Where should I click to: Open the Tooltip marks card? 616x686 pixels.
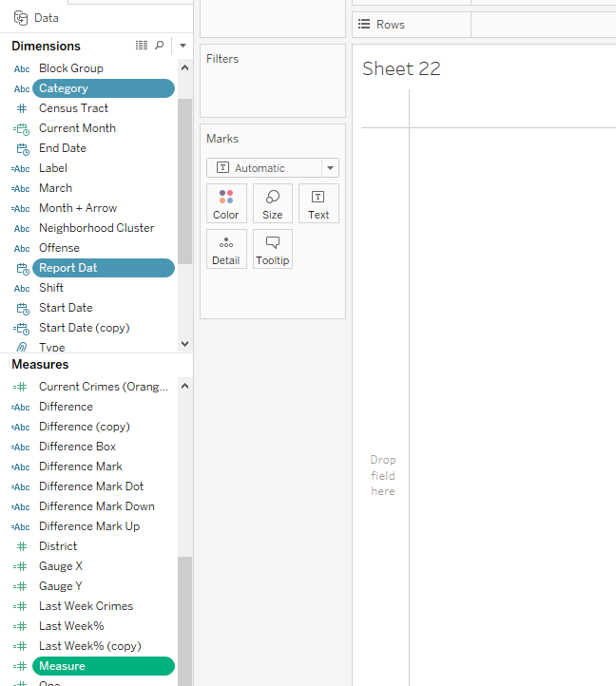[273, 249]
